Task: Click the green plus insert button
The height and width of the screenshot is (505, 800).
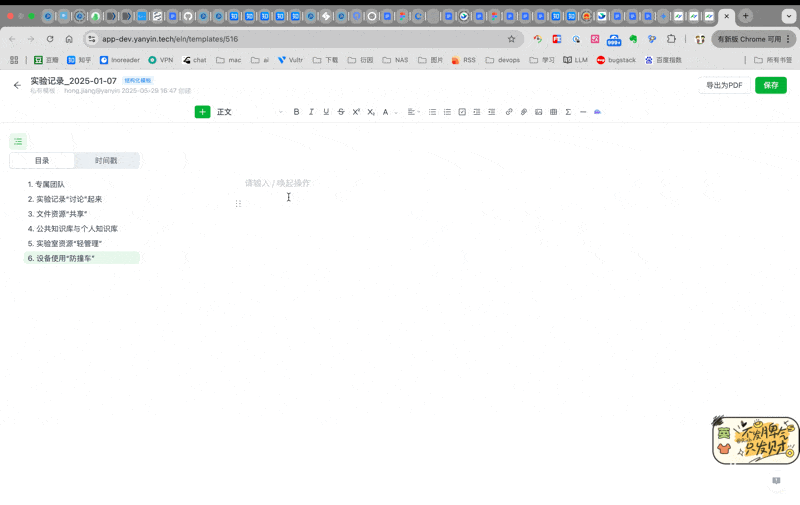Action: tap(203, 112)
